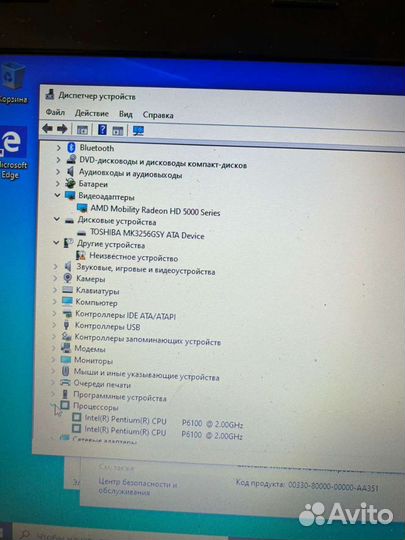Expand DVD-дисководы и дисководы компакт-дисков
Viewport: 405px width, 540px height.
click(x=58, y=160)
